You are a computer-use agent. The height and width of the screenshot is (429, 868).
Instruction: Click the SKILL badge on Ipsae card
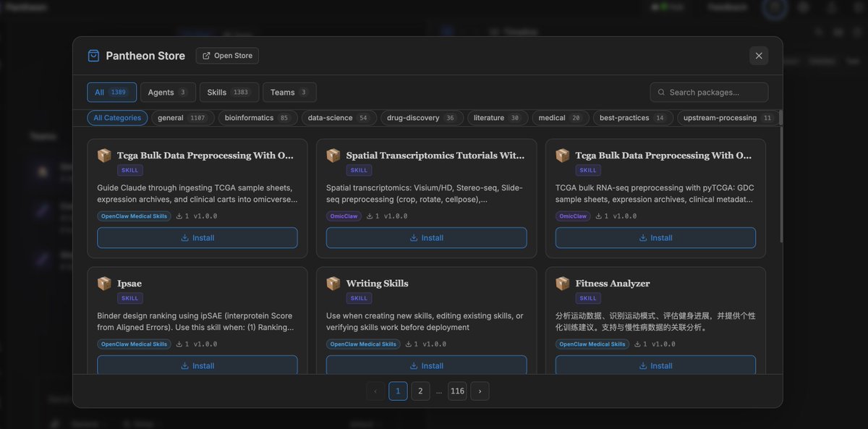coord(130,298)
